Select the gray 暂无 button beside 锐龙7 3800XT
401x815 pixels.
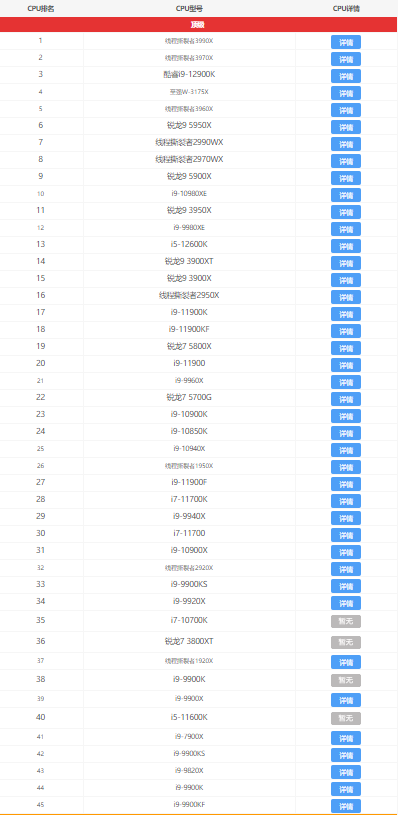pyautogui.click(x=345, y=642)
